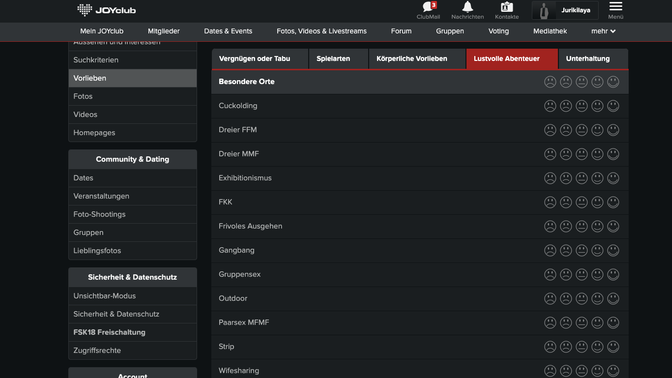The image size is (672, 378).
Task: Open the Forum navigation item
Action: pos(401,31)
